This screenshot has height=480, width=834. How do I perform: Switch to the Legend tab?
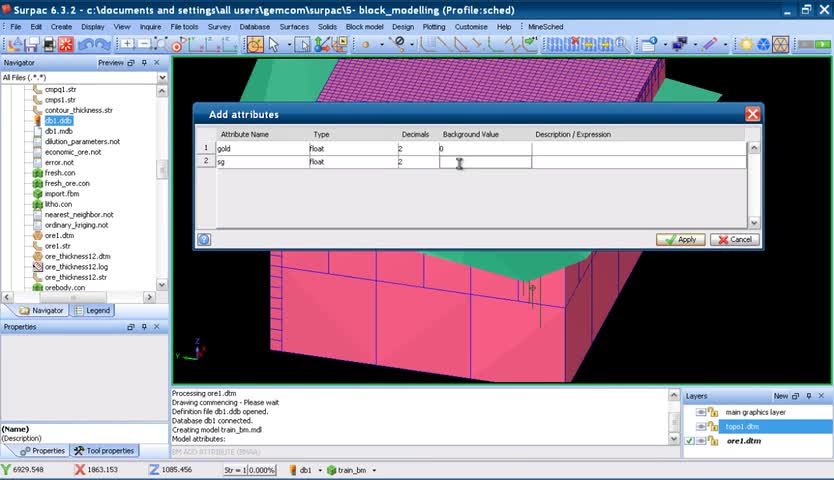pyautogui.click(x=92, y=310)
